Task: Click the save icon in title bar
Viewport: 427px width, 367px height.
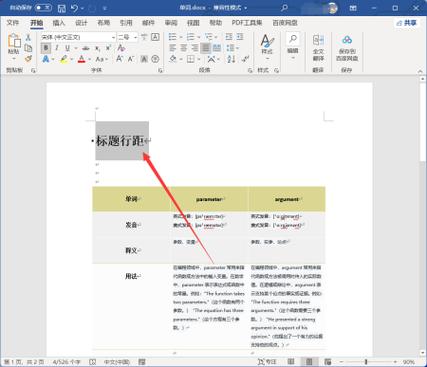Action: (x=62, y=8)
